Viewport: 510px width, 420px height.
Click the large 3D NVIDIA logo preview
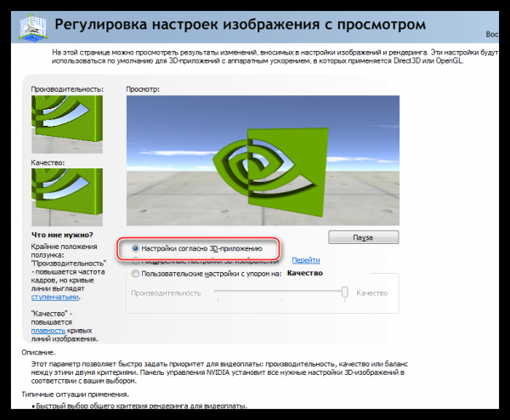click(x=263, y=161)
